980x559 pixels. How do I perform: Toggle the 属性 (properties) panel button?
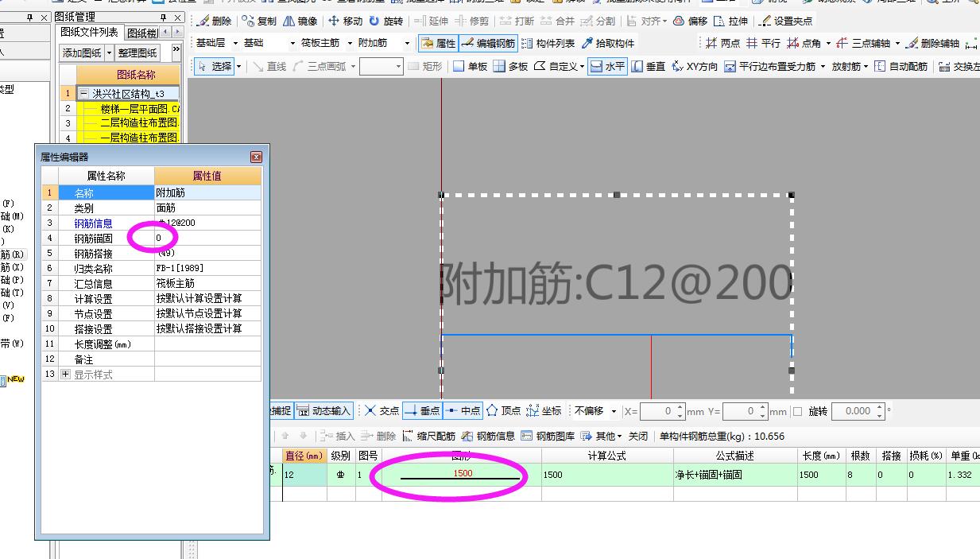coord(438,44)
